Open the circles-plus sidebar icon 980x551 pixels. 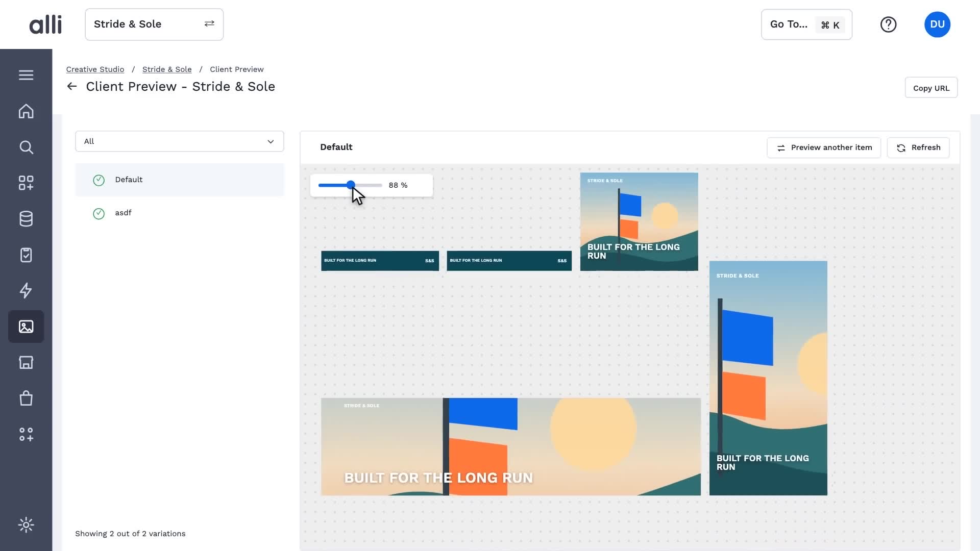26,434
